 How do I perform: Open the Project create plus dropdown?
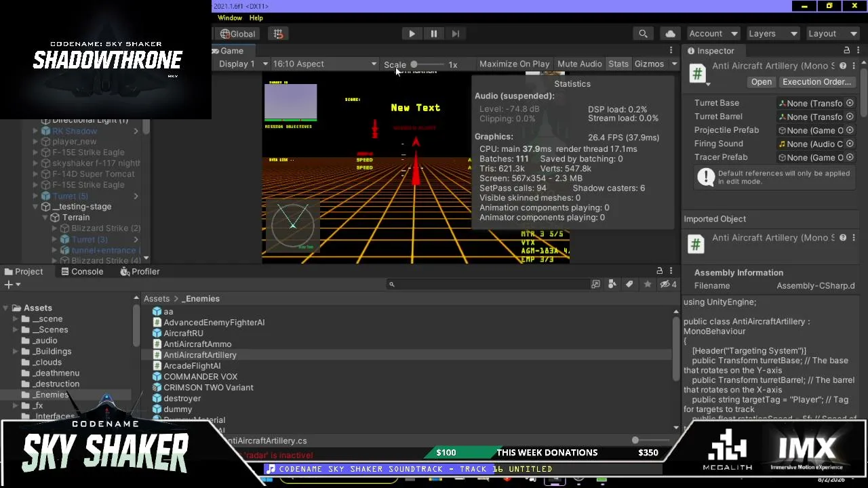click(x=12, y=285)
